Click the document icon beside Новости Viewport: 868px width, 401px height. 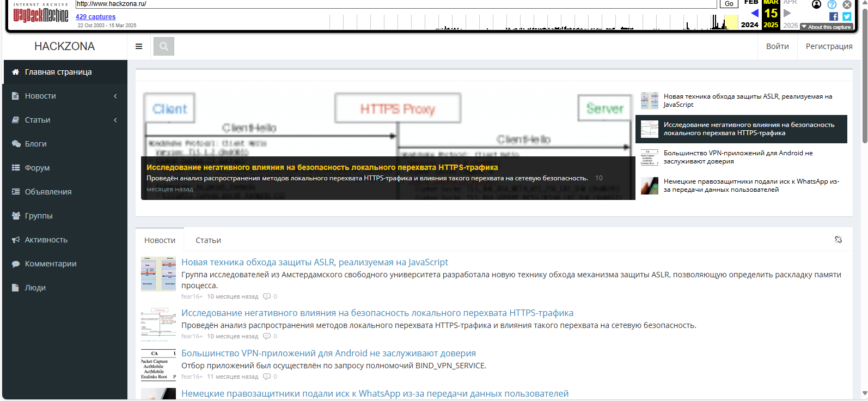[x=15, y=96]
